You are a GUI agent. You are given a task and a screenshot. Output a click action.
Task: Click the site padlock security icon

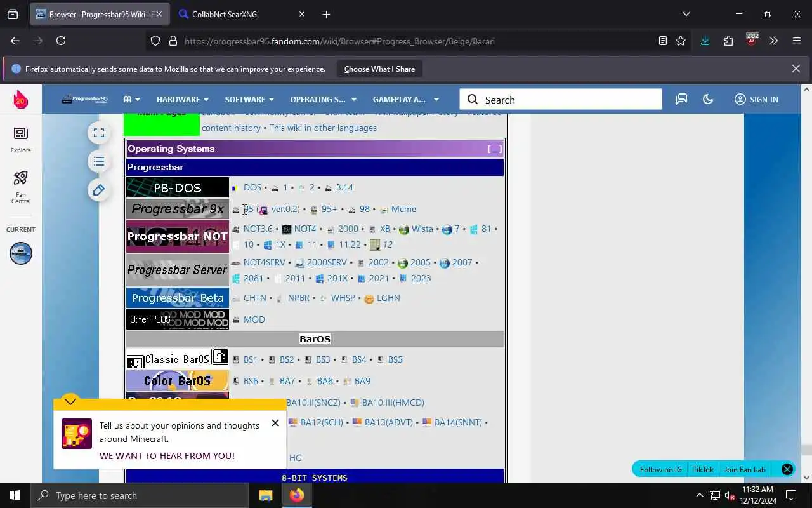(x=173, y=41)
